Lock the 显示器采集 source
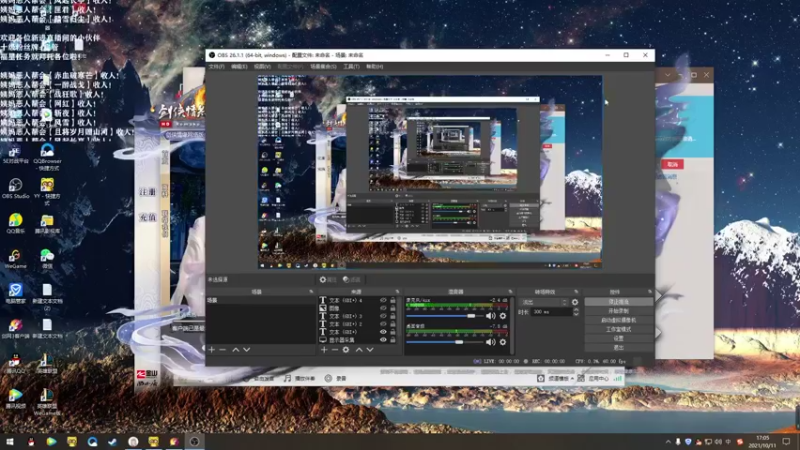This screenshot has height=450, width=800. click(393, 340)
